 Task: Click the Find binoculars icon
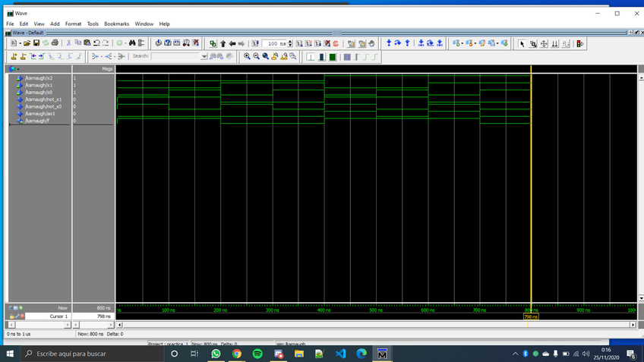[x=132, y=43]
